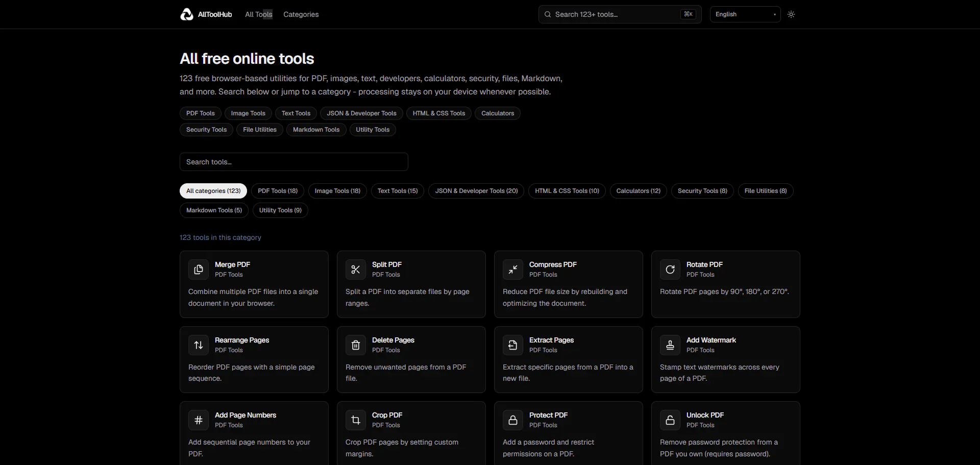Open the Split PDF tool title

pyautogui.click(x=387, y=264)
